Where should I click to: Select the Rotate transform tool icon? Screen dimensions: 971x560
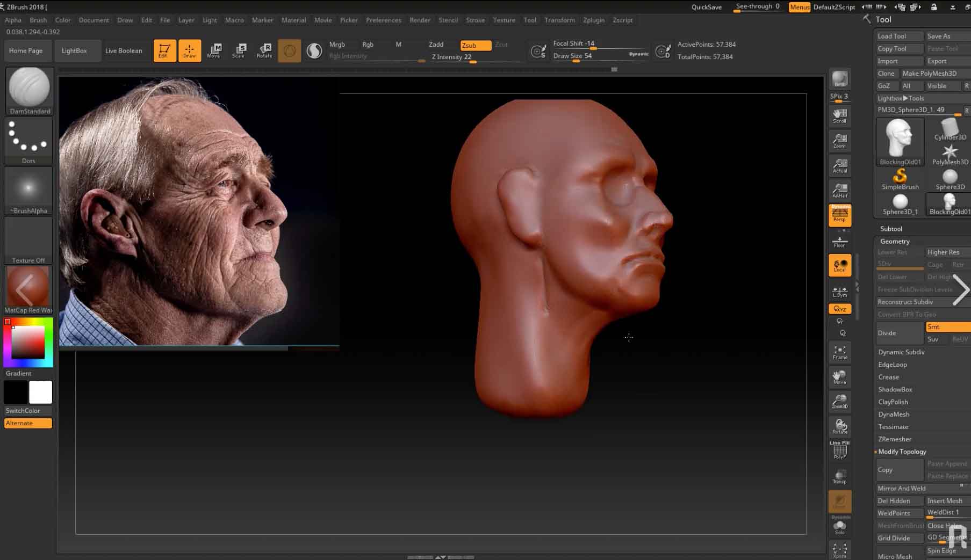(x=264, y=50)
